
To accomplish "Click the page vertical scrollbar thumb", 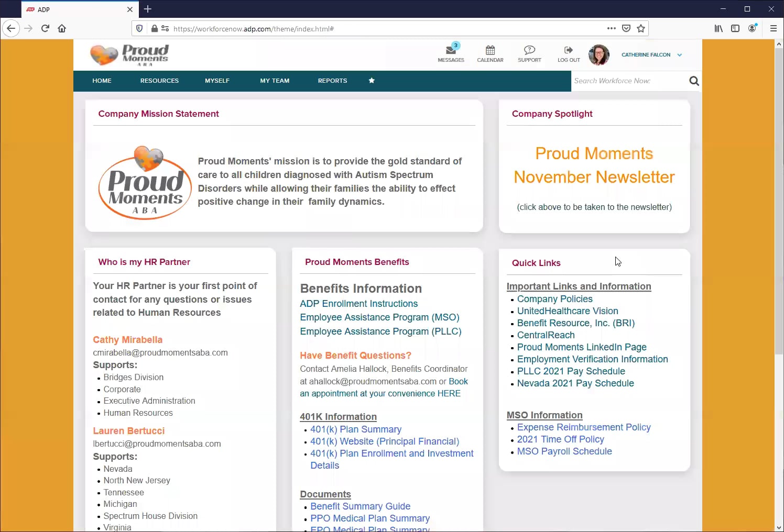I will pyautogui.click(x=779, y=202).
